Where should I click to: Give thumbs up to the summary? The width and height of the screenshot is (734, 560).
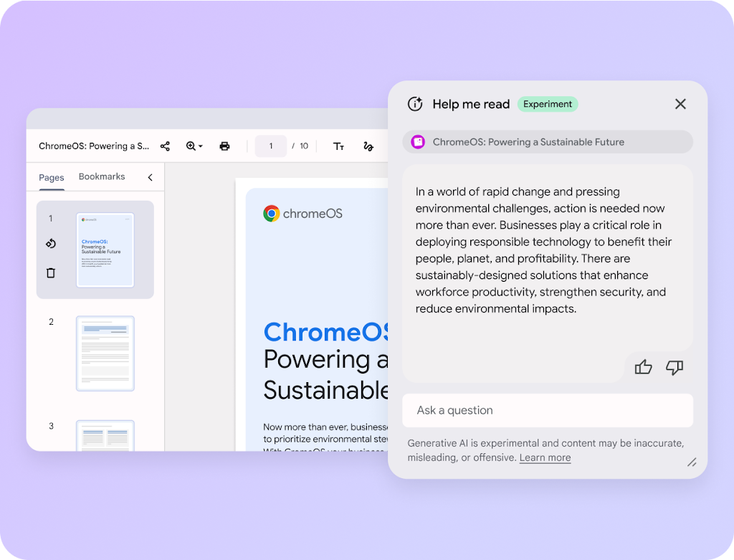pyautogui.click(x=643, y=367)
